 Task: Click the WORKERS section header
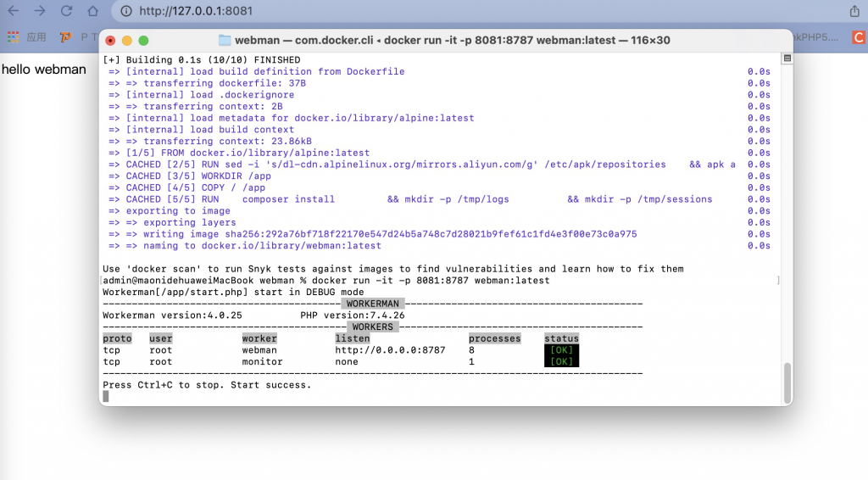(373, 327)
